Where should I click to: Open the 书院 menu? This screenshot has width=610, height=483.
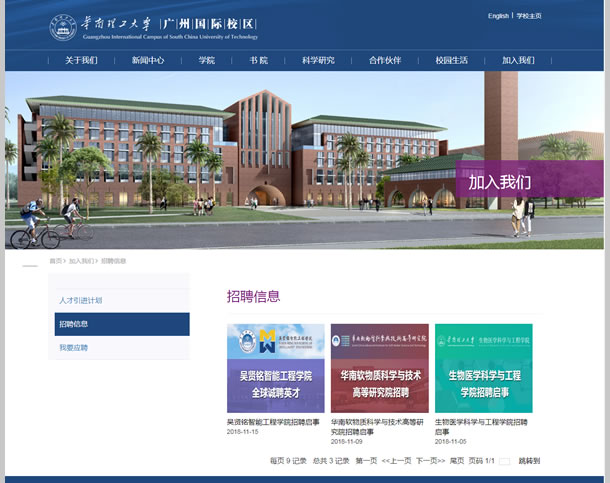point(259,60)
